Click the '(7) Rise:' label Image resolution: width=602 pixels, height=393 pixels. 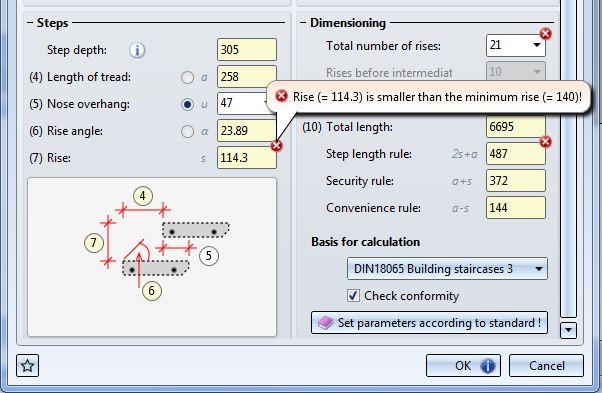coord(50,158)
